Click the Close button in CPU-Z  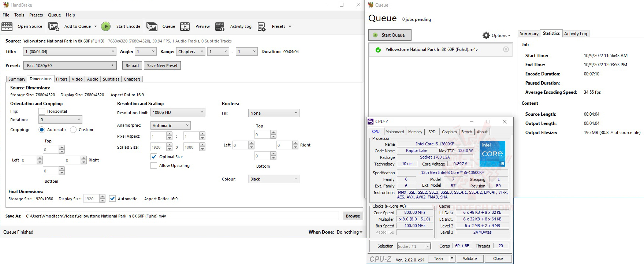coord(498,259)
